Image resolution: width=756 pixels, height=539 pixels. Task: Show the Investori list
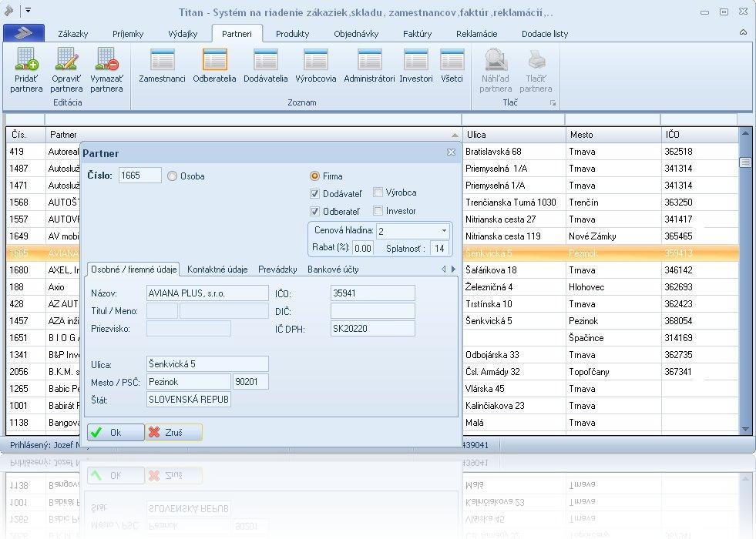click(x=415, y=65)
